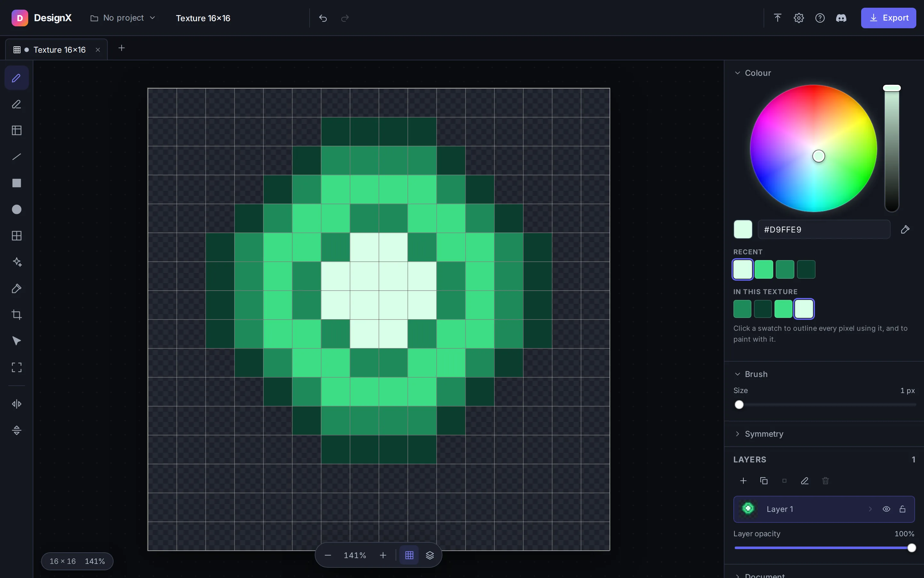
Task: Switch to the Texture 16×16 tab
Action: pyautogui.click(x=56, y=50)
